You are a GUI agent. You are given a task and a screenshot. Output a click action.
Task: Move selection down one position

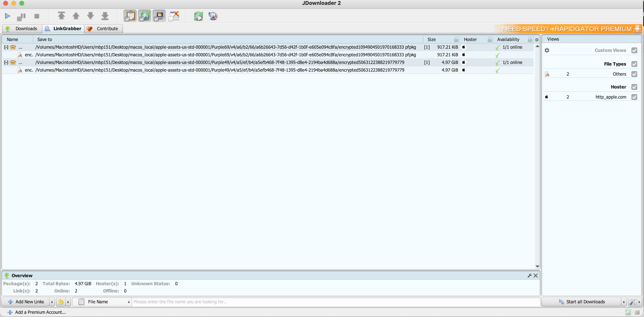click(x=90, y=16)
